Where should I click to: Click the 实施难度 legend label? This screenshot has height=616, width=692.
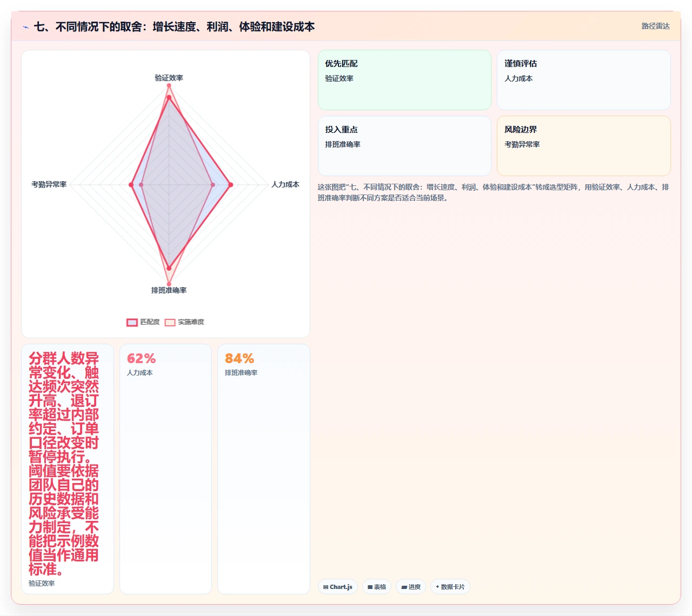[191, 322]
